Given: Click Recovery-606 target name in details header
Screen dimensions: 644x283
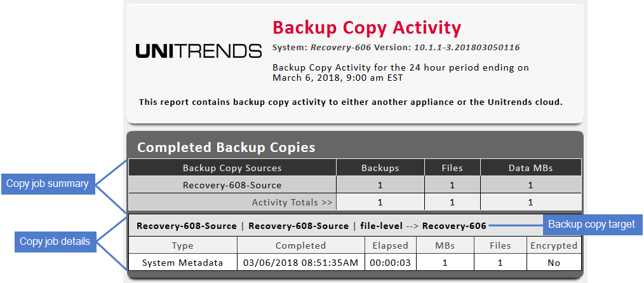Looking at the screenshot, I should point(454,226).
